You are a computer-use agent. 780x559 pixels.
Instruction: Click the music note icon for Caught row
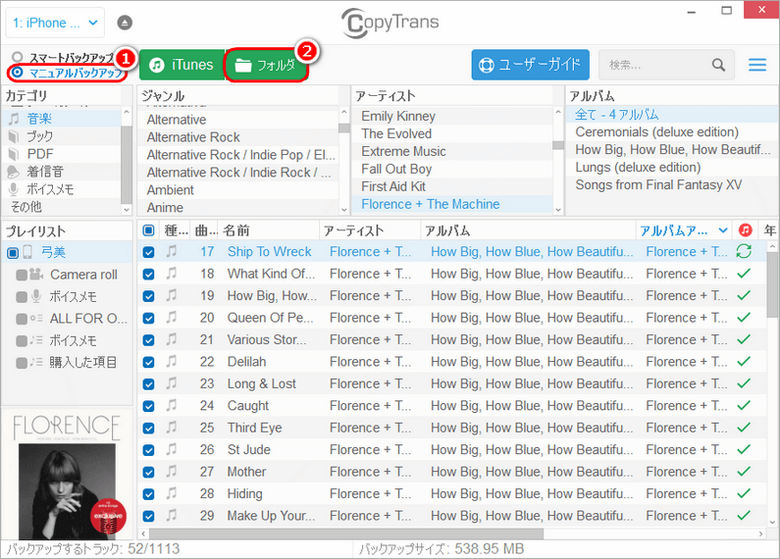(x=172, y=405)
